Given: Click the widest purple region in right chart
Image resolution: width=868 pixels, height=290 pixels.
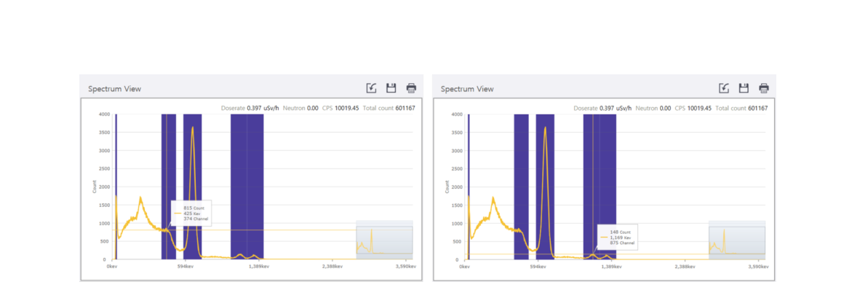Looking at the screenshot, I should click(600, 187).
